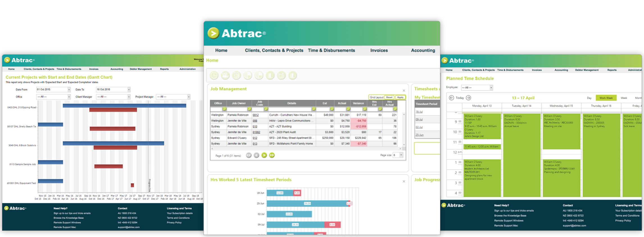Jump to first page in Job Management grid

coord(249,155)
